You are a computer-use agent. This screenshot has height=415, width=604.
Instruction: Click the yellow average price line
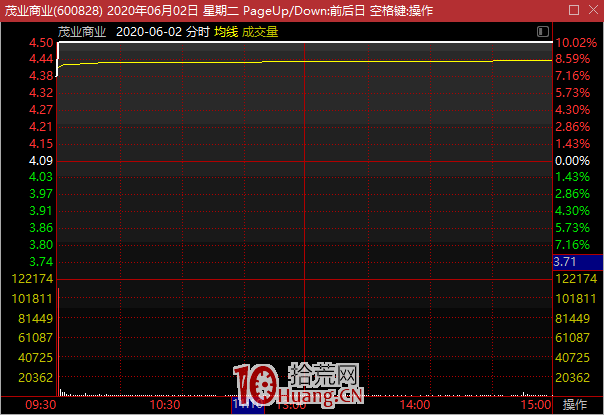(x=304, y=61)
